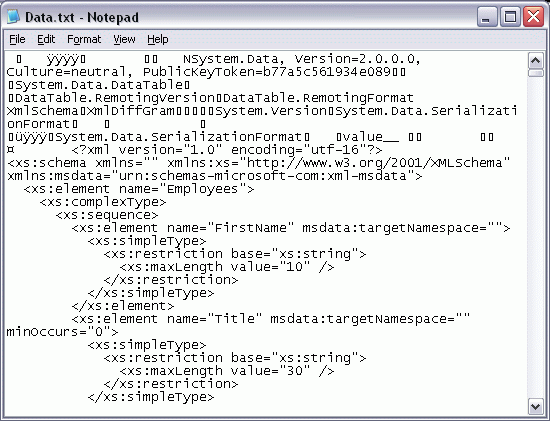The width and height of the screenshot is (550, 421).
Task: Click the 'xmlns:msdata="urn:schemas-microsoft-com:xml-msdata">' line
Action: click(x=214, y=176)
